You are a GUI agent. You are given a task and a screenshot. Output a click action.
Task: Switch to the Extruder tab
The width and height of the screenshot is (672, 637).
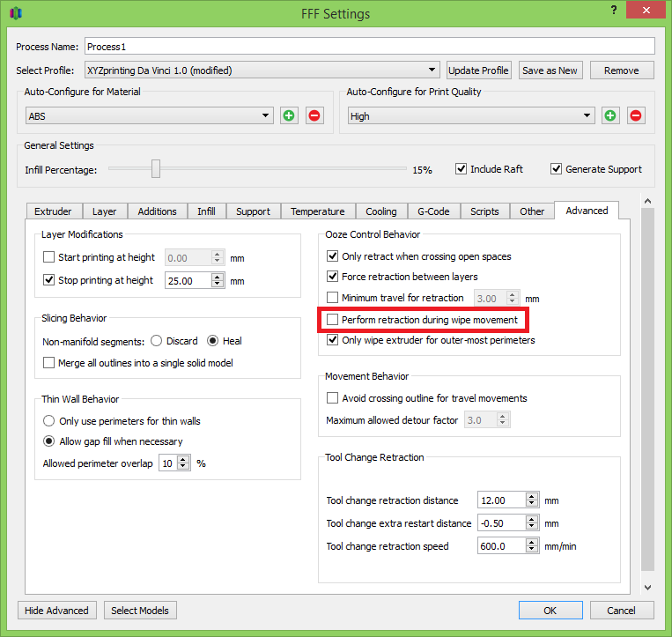[53, 211]
